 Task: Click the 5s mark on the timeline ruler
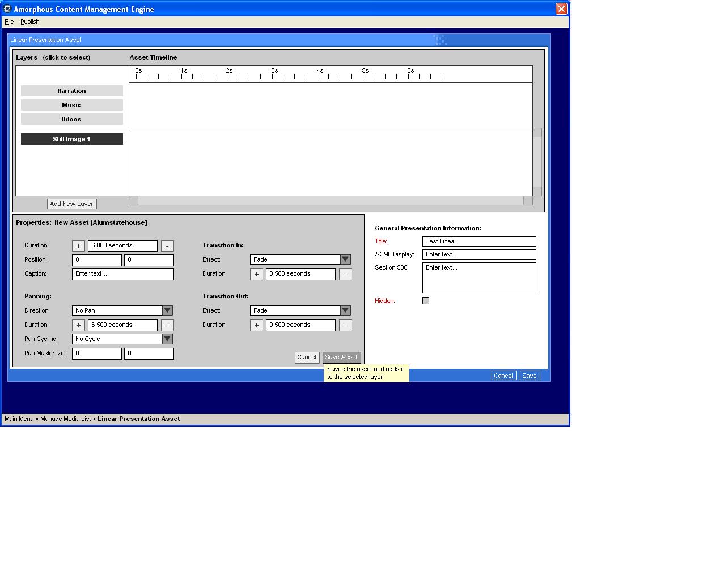click(x=365, y=71)
